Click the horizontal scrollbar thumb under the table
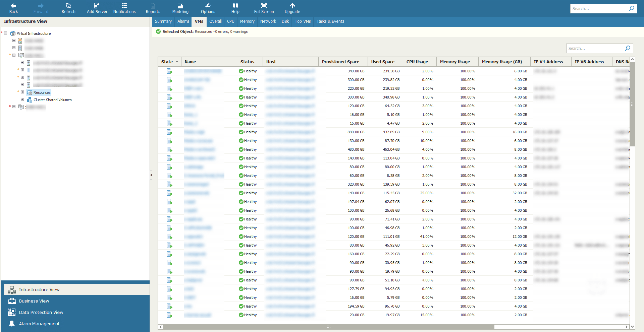 pos(329,327)
